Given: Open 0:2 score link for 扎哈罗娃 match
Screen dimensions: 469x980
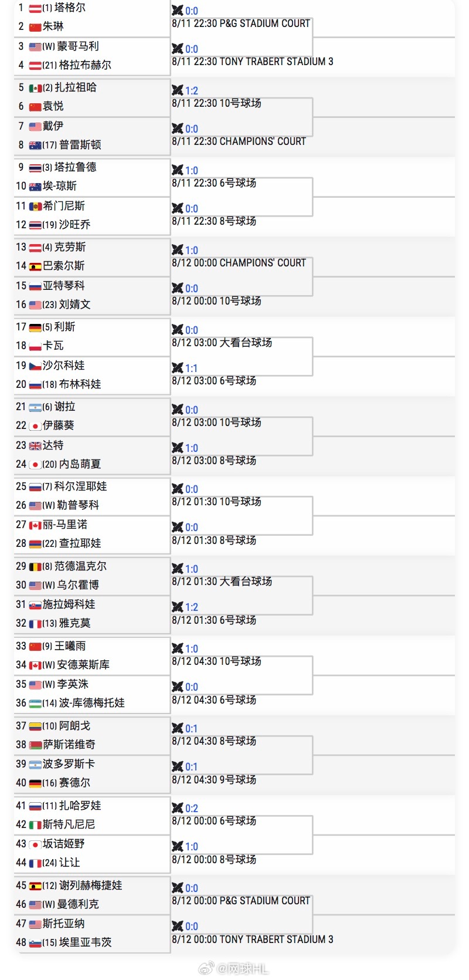Looking at the screenshot, I should pyautogui.click(x=192, y=809).
